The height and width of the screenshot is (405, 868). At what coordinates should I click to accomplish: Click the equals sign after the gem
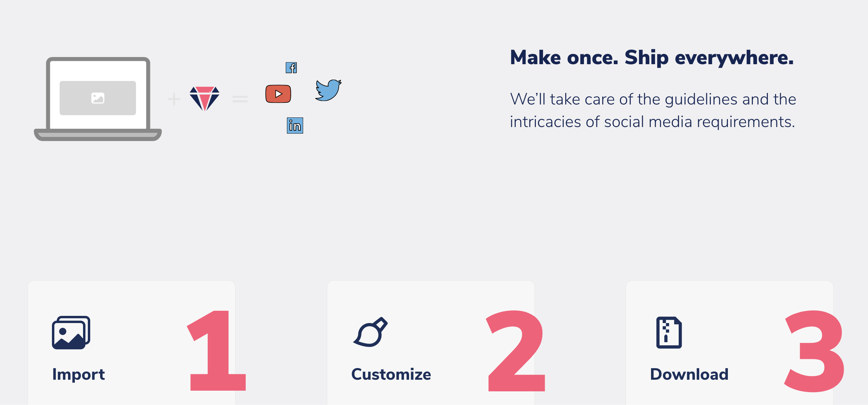click(240, 99)
